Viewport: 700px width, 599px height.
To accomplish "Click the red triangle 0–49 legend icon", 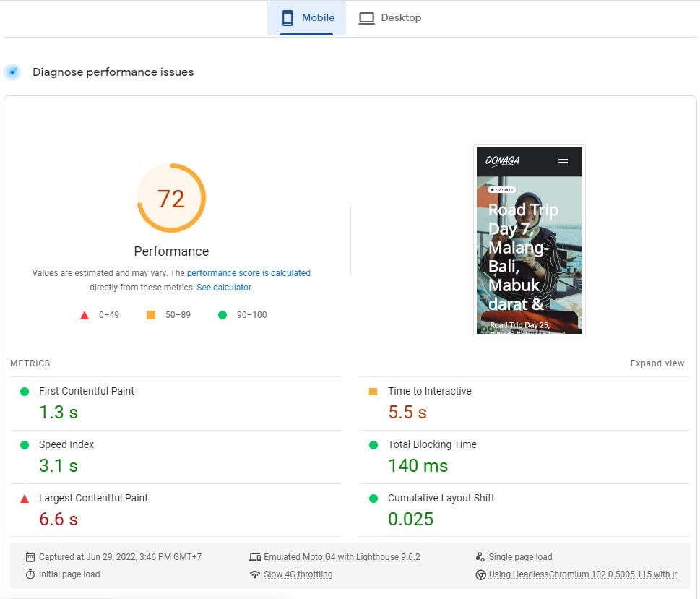I will coord(85,315).
